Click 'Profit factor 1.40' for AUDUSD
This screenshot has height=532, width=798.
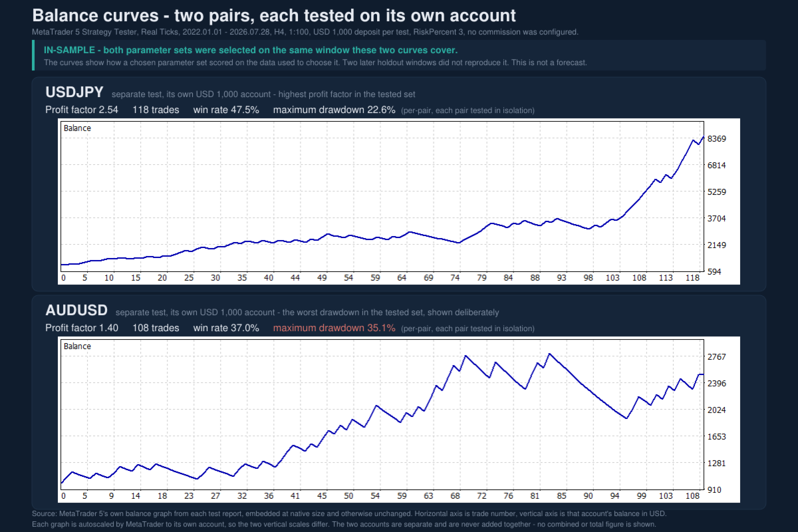[x=82, y=328]
